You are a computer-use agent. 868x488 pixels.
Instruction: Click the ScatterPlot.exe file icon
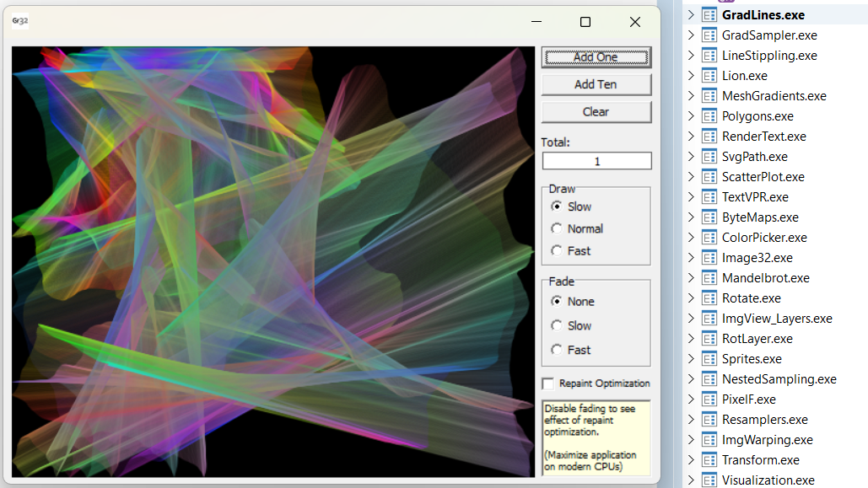[x=709, y=177]
